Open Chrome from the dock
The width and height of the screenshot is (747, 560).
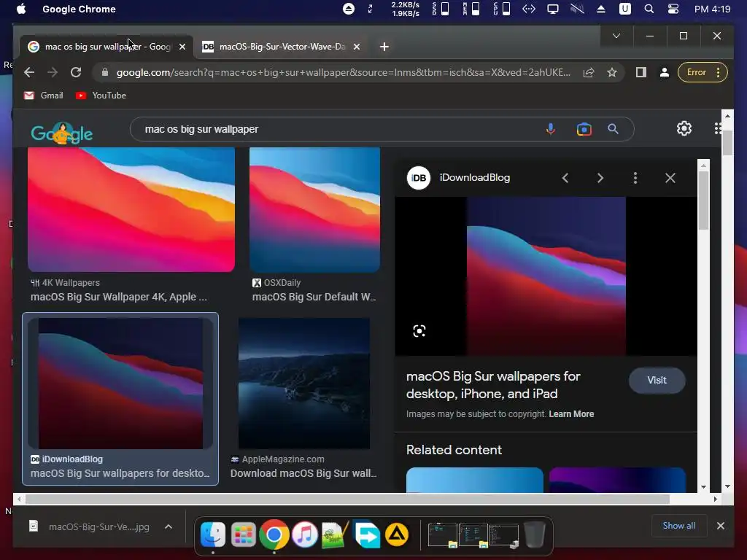[x=274, y=534]
